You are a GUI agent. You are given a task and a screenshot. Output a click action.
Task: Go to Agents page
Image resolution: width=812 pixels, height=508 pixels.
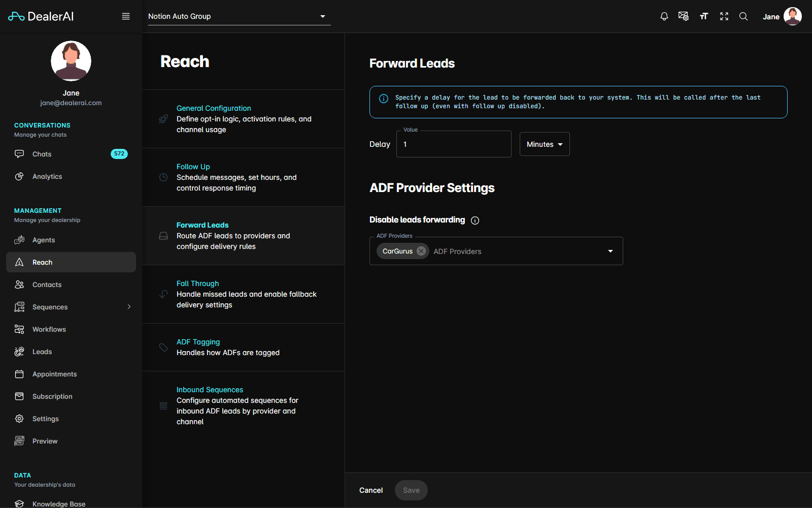coord(71,240)
